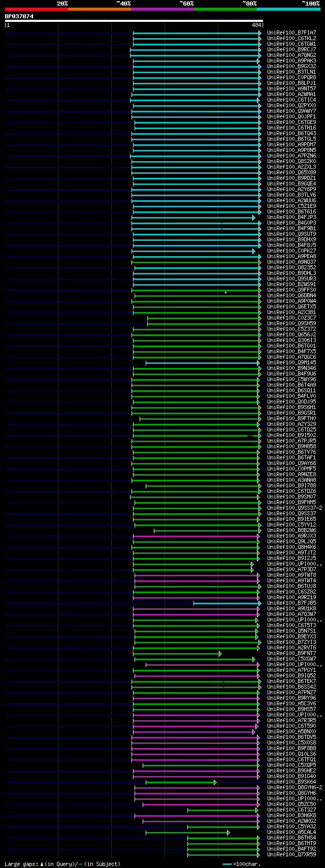
Task: Select label UniRef100_Q5N7S1
Action: tap(291, 631)
